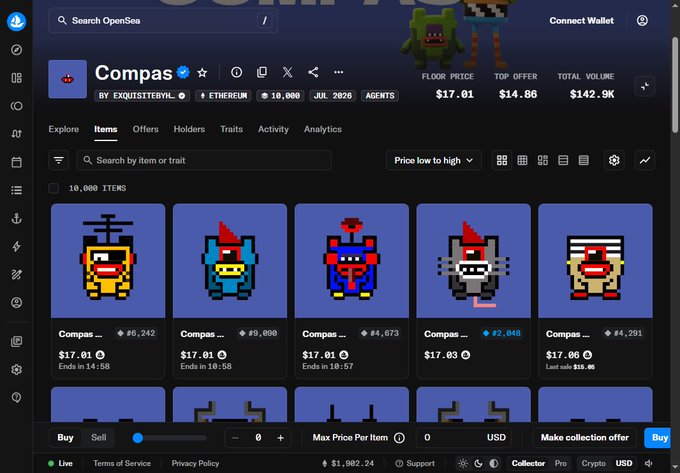Viewport: 680px width, 473px height.
Task: Open the profile icon in left sidebar
Action: pos(16,303)
